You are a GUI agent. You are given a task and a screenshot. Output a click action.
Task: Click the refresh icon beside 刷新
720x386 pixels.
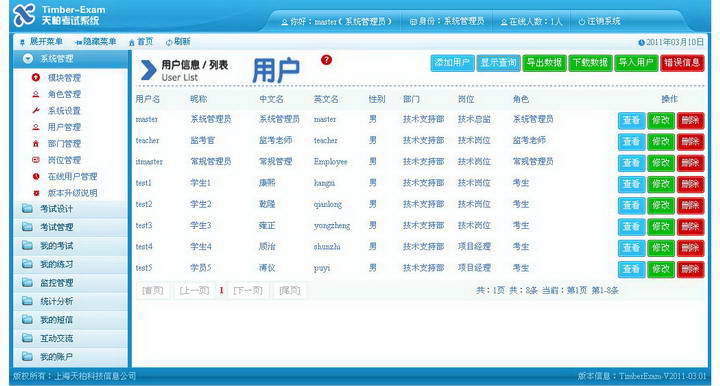[169, 42]
